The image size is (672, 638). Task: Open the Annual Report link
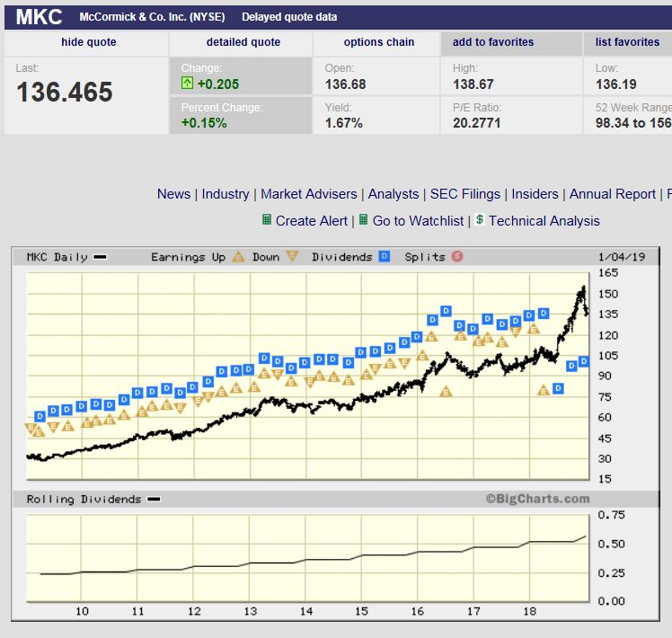(612, 194)
